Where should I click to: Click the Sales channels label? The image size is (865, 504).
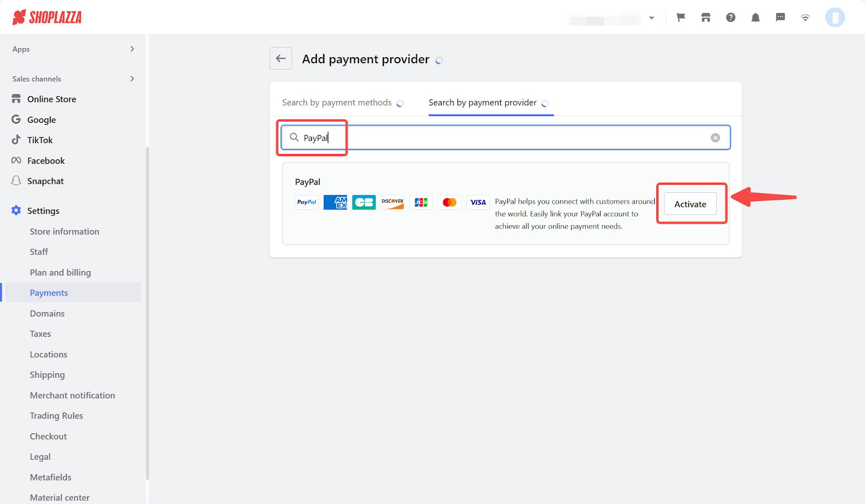(x=37, y=79)
